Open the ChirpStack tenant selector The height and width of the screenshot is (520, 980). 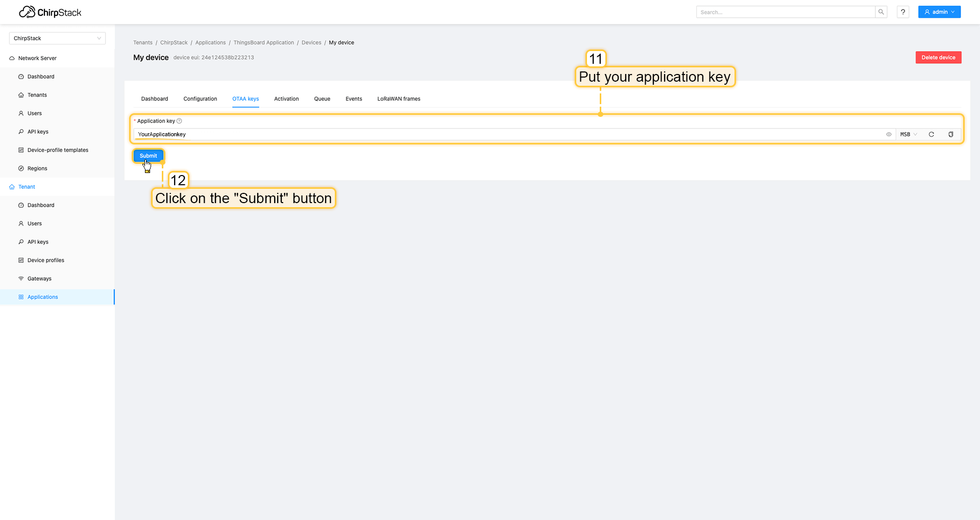coord(57,38)
